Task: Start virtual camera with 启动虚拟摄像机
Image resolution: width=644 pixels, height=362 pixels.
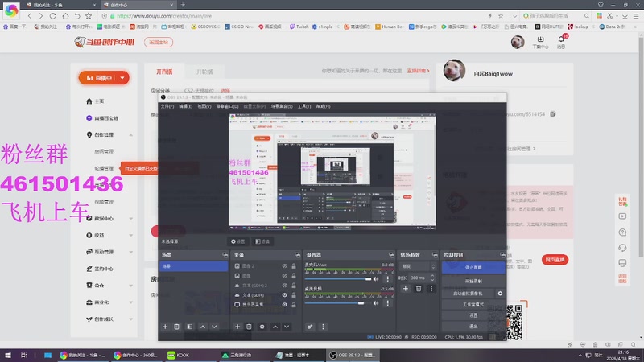Action: [x=469, y=294]
